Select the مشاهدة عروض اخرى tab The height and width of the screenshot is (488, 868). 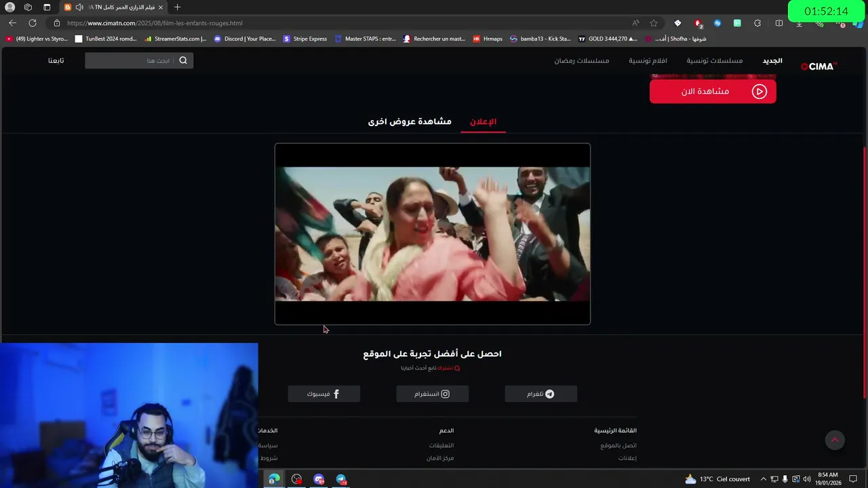[410, 121]
